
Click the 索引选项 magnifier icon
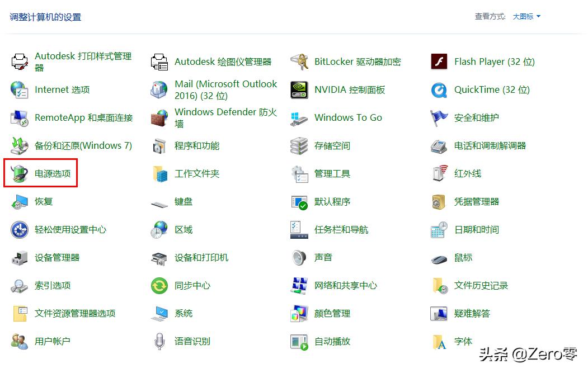pos(20,286)
